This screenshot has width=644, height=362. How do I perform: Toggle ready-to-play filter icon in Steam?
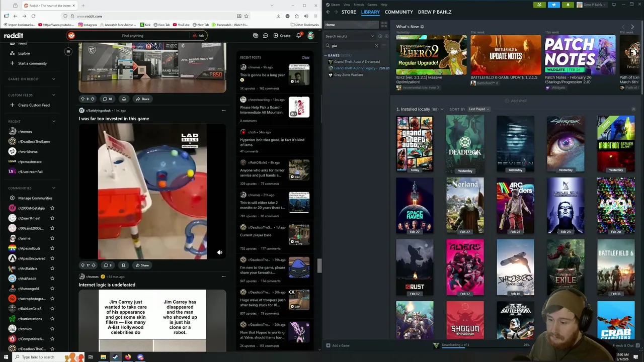point(386,36)
